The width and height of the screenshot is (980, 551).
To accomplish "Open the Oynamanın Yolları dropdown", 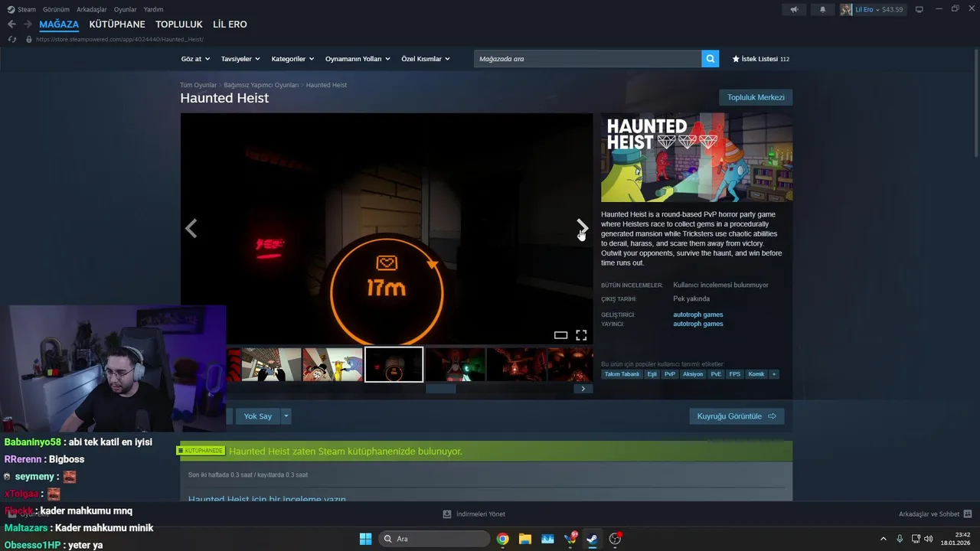I will point(358,59).
